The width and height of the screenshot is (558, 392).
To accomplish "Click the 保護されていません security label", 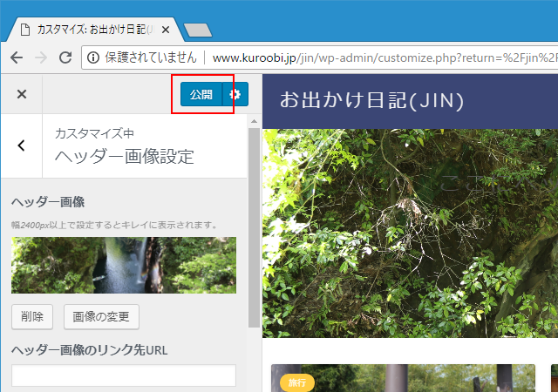I will [151, 57].
